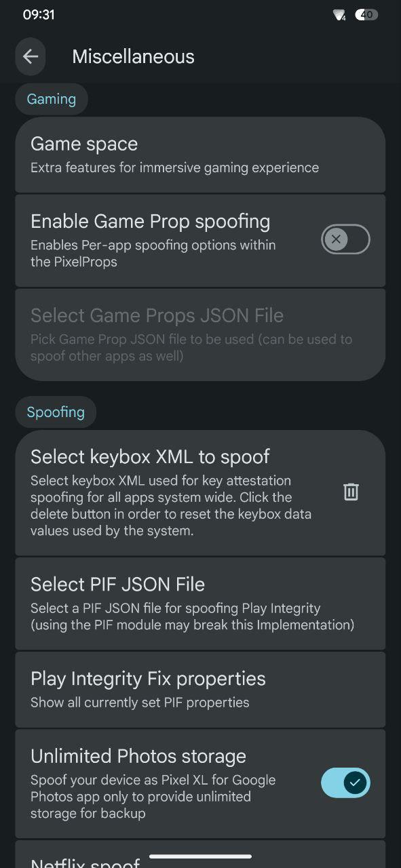Tap the Unlimited Photos storage description text
The image size is (401, 868).
(x=153, y=796)
